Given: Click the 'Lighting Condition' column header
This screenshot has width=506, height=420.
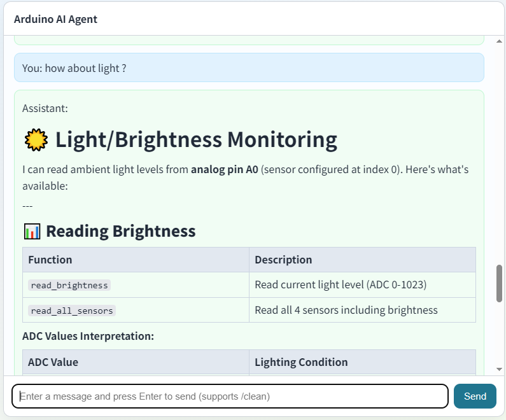Looking at the screenshot, I should [x=362, y=362].
